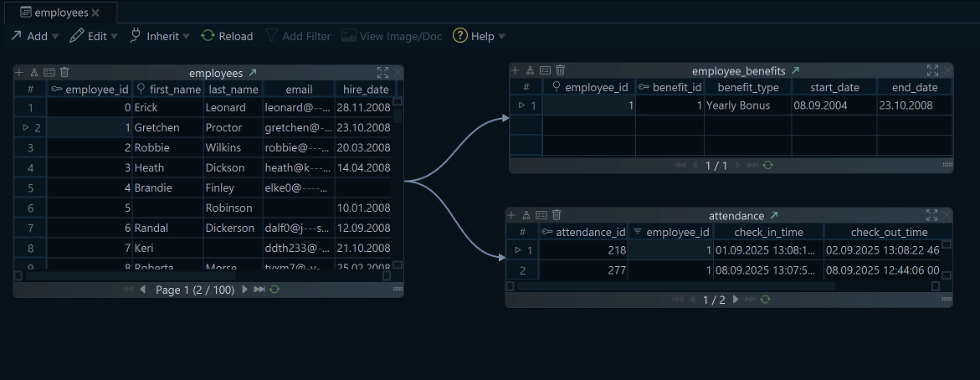
Task: Click the trash icon in employees panel
Action: [64, 73]
